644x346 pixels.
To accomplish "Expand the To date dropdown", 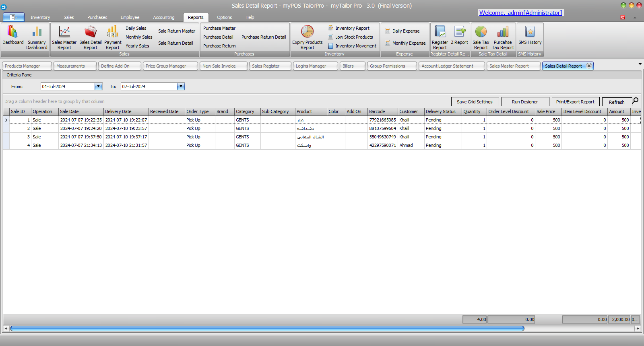I will (x=181, y=86).
